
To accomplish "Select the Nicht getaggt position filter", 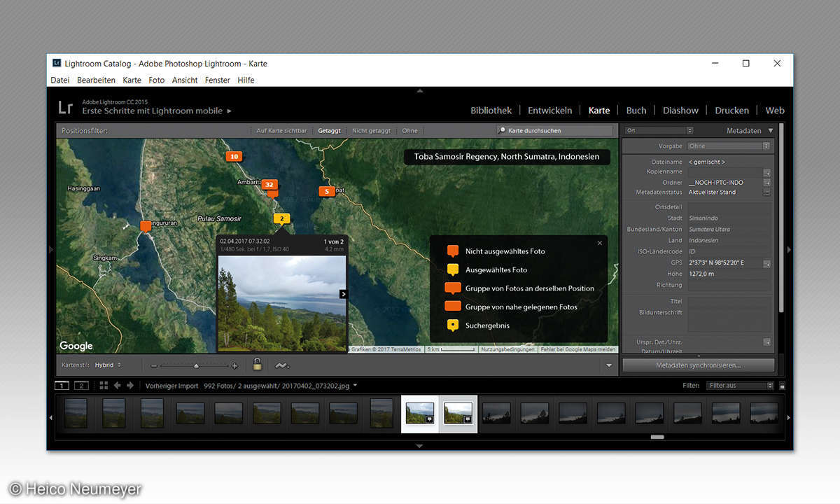I will (371, 131).
